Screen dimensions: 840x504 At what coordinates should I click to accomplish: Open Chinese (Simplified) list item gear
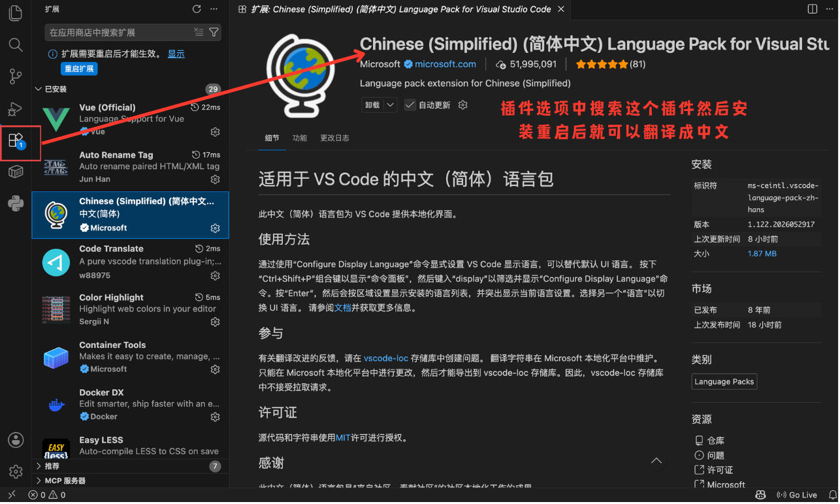[215, 228]
